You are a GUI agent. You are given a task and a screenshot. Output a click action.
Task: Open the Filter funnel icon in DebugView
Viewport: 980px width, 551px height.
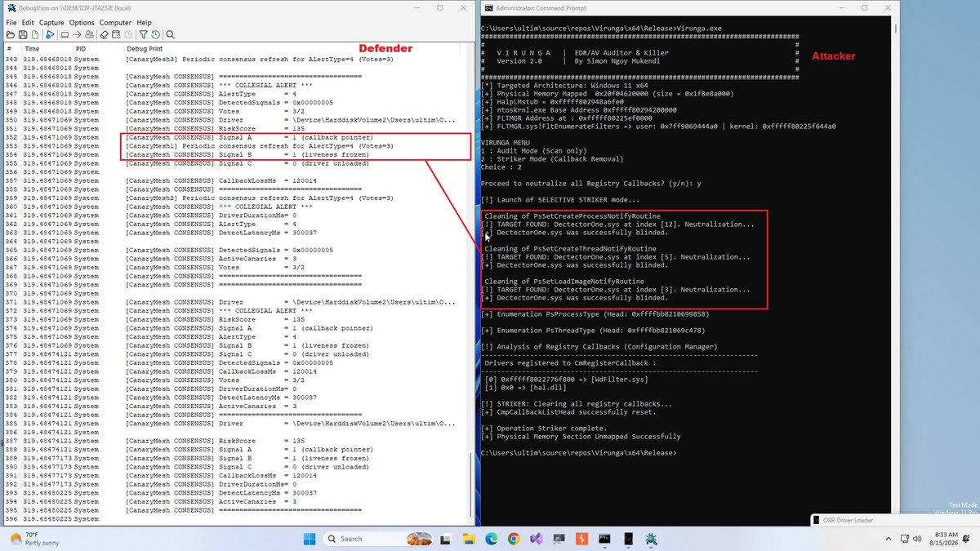pyautogui.click(x=143, y=35)
